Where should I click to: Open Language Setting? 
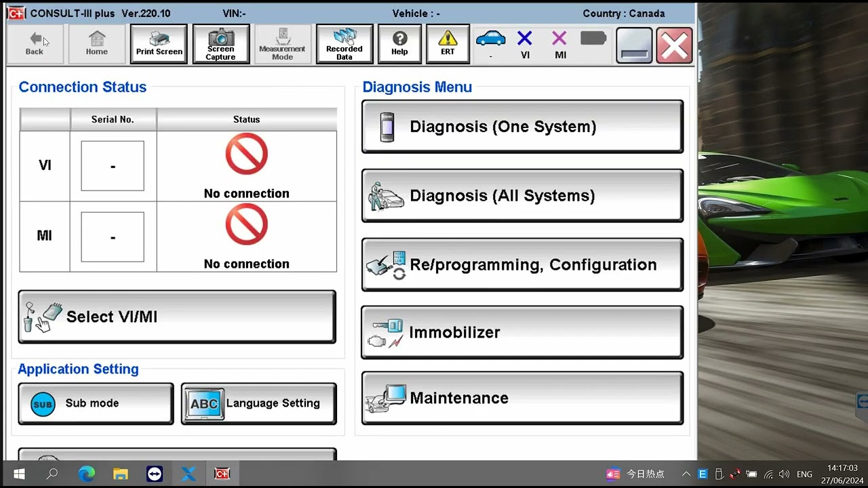click(259, 403)
